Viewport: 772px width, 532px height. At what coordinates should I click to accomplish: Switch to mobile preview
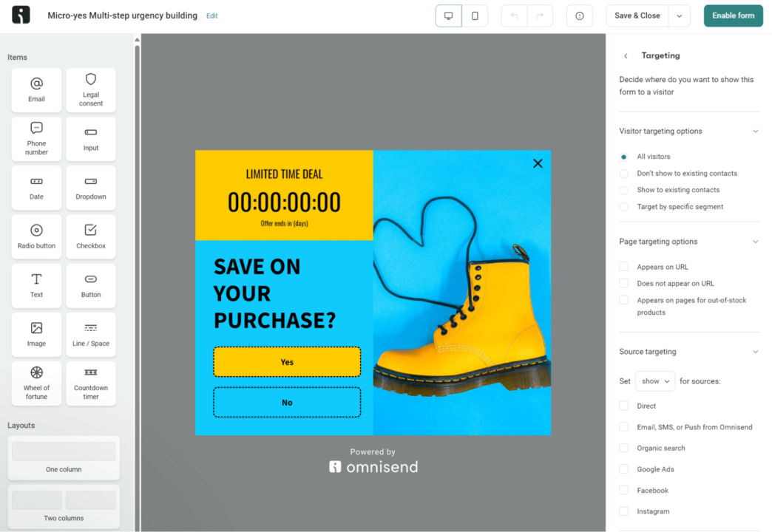tap(475, 16)
